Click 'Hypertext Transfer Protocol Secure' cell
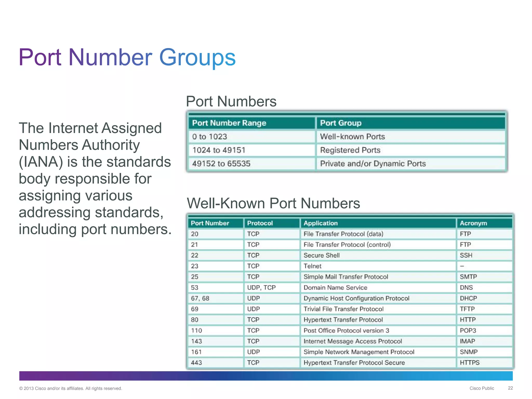532x399 pixels. coord(378,363)
